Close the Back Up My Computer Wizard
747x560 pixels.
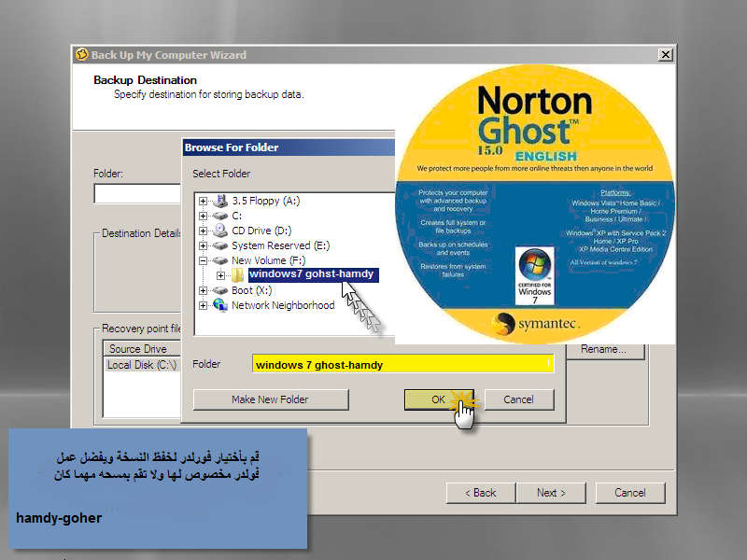coord(665,55)
